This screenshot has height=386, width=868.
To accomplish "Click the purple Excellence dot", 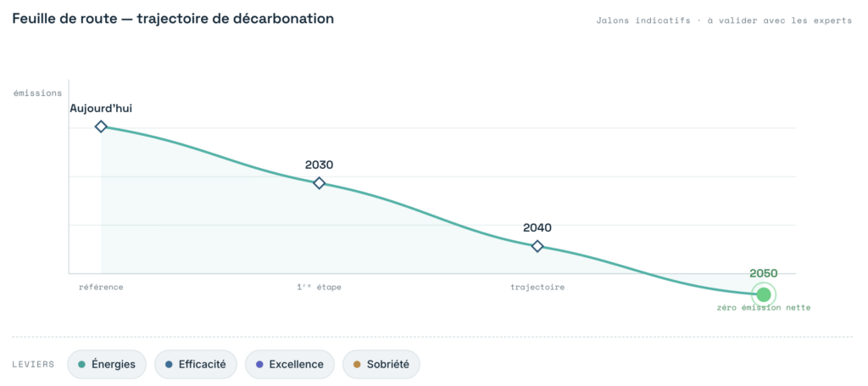I will [259, 365].
